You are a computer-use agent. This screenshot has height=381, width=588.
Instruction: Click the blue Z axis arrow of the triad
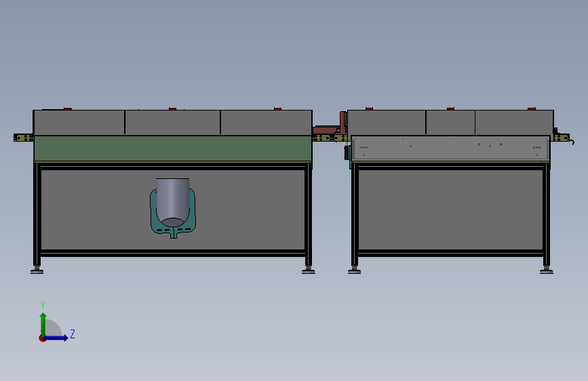click(56, 338)
